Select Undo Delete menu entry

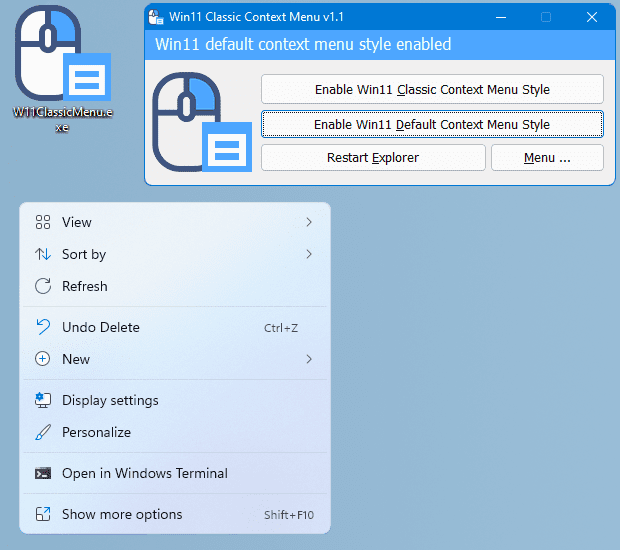click(x=175, y=327)
